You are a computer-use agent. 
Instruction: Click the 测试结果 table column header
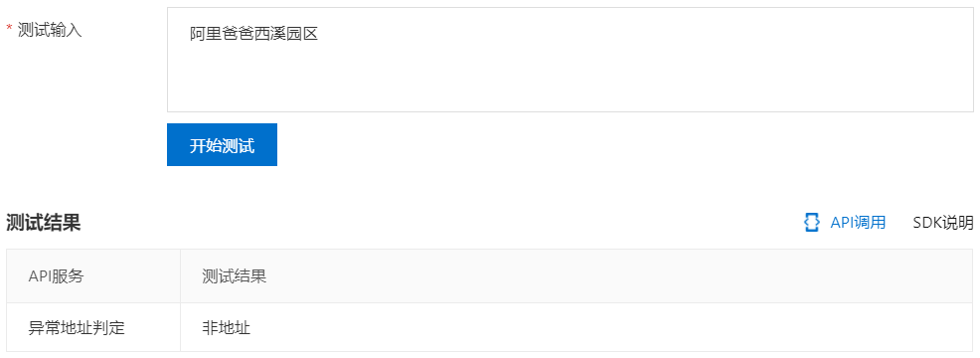tap(235, 276)
